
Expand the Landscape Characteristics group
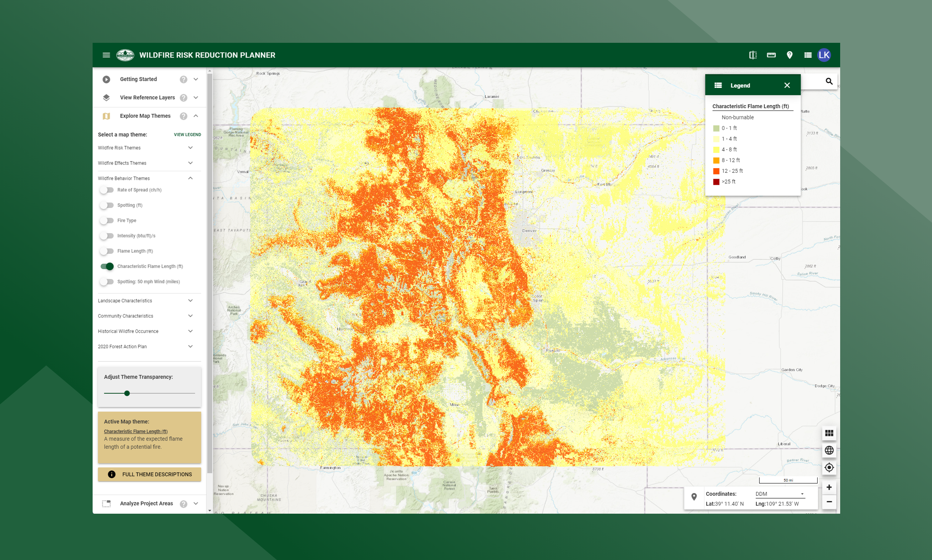(190, 301)
